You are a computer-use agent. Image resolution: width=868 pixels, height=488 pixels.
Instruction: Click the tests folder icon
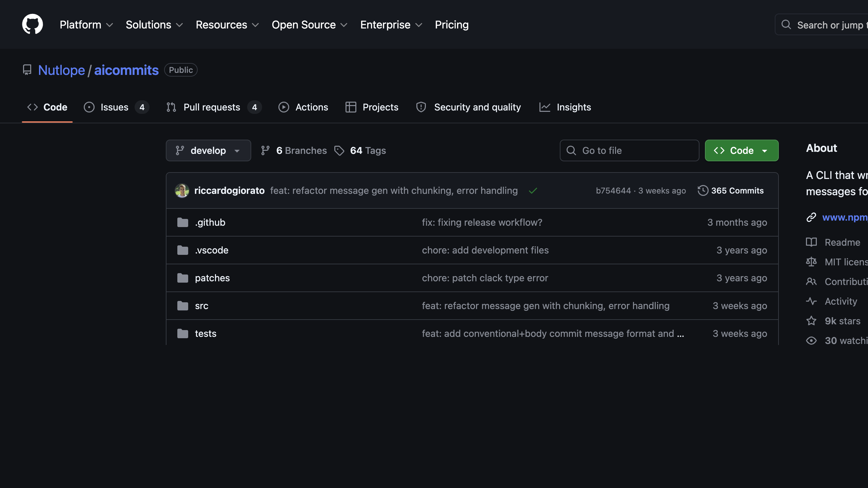pos(183,333)
